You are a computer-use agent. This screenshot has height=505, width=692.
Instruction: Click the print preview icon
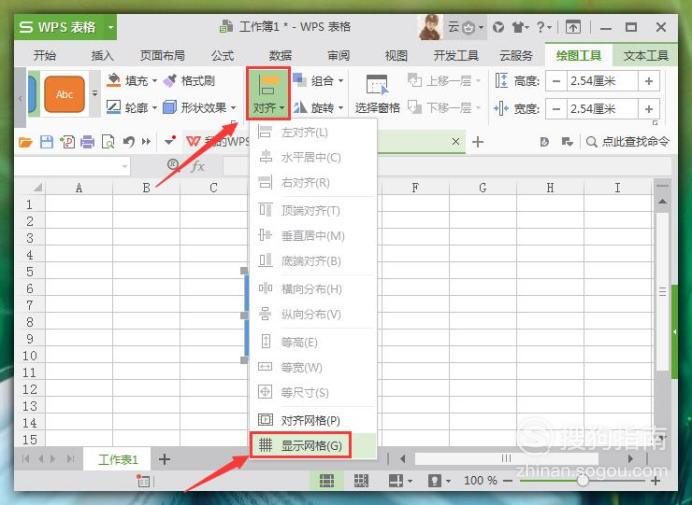coord(108,142)
